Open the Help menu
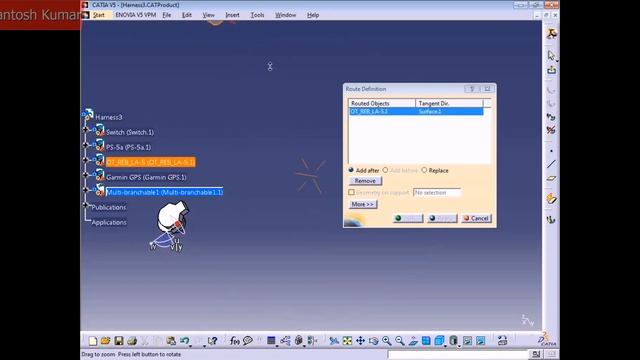The image size is (640, 360). point(313,15)
